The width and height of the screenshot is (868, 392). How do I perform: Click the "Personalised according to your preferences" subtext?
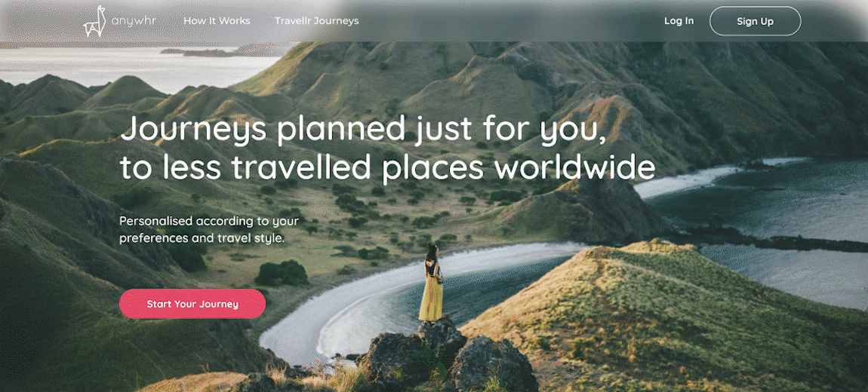(x=209, y=230)
